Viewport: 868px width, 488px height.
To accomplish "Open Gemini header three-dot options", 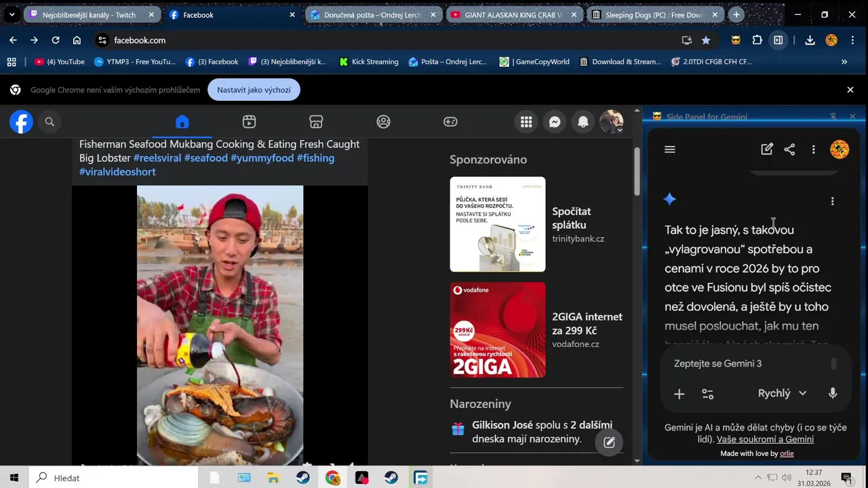I will click(x=813, y=149).
